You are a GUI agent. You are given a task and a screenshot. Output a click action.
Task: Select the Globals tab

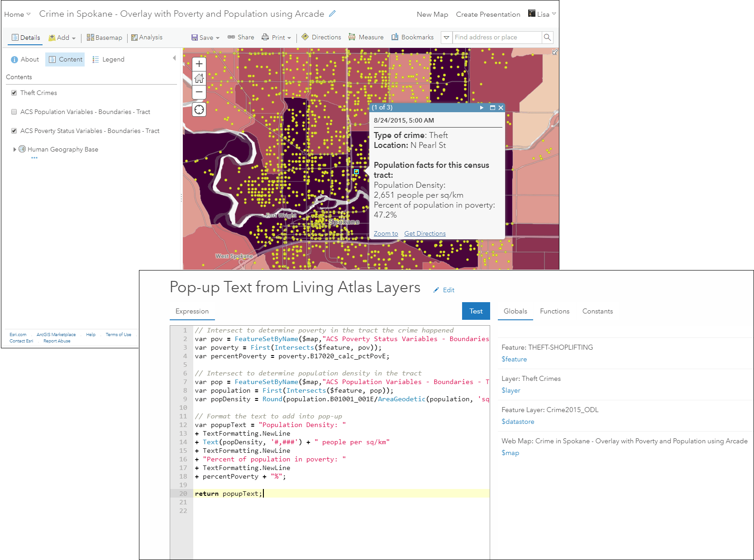coord(515,311)
